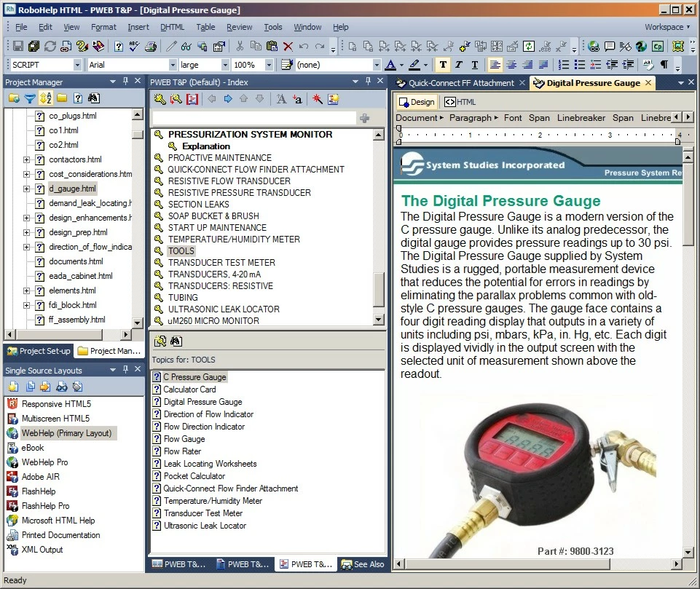This screenshot has height=589, width=700.
Task: Click the Paste clipboard icon
Action: (272, 46)
